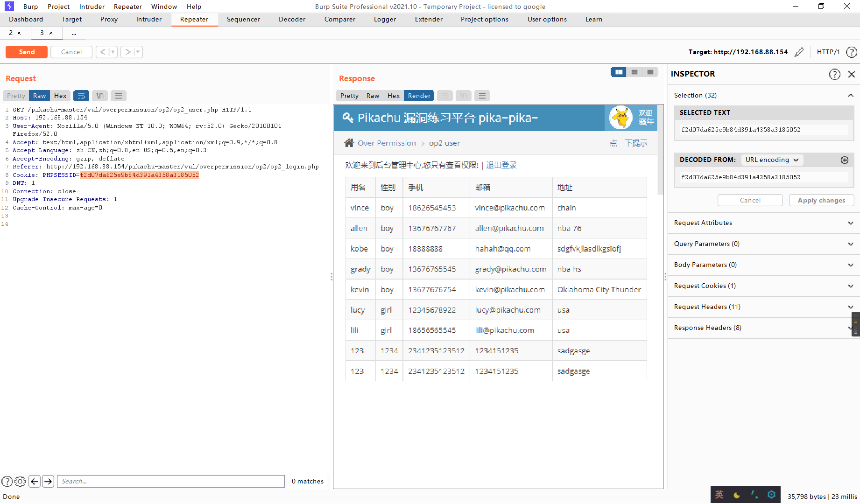Image resolution: width=860 pixels, height=504 pixels.
Task: Click the IME language indicator 英
Action: point(719,495)
